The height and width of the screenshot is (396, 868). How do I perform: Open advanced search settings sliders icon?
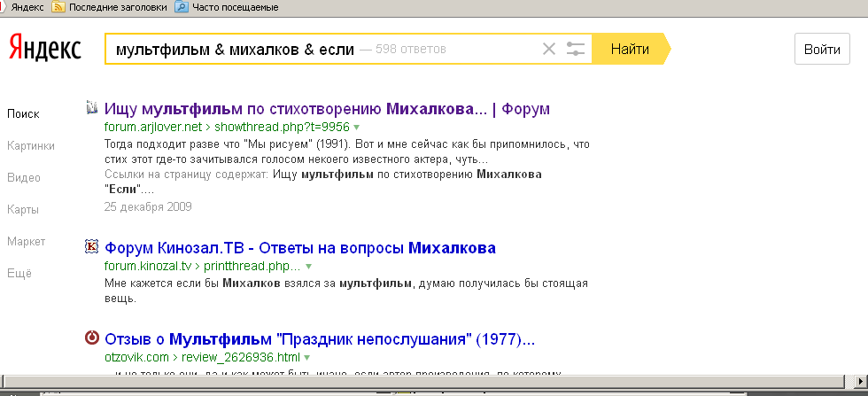[x=576, y=50]
